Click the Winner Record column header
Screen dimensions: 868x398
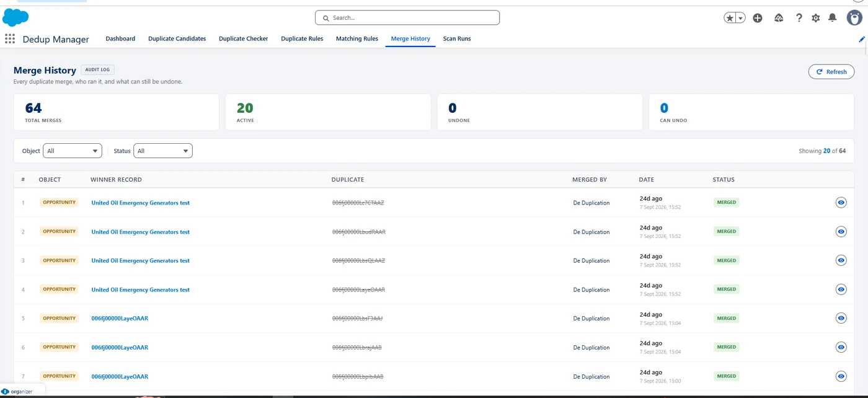[x=116, y=180]
